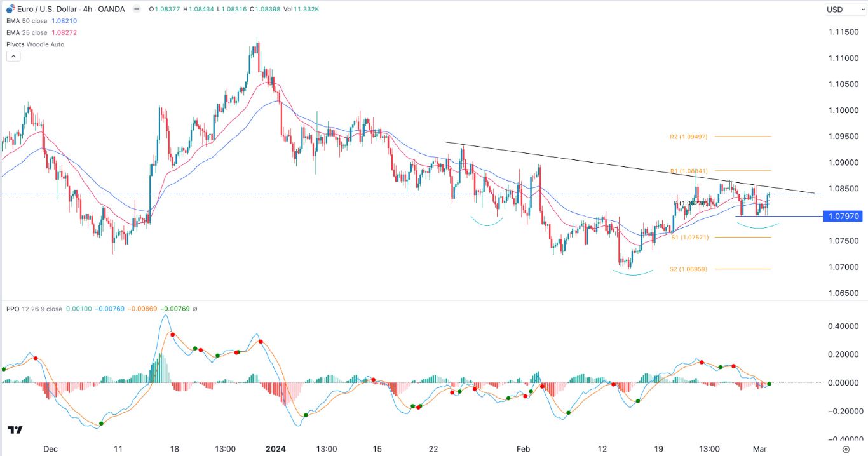
Task: Click the ellipsis icon next to the chart title
Action: click(135, 10)
